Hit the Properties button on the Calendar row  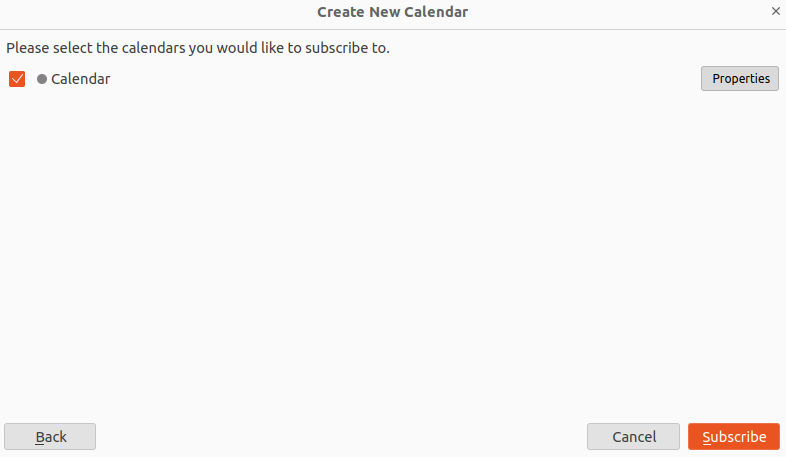point(740,79)
